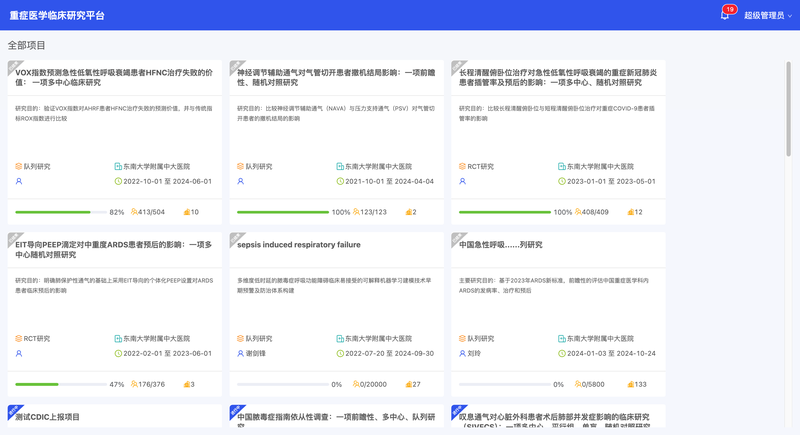This screenshot has height=435, width=800.
Task: Click the hospital icon in VOX指数 card
Action: (x=118, y=166)
